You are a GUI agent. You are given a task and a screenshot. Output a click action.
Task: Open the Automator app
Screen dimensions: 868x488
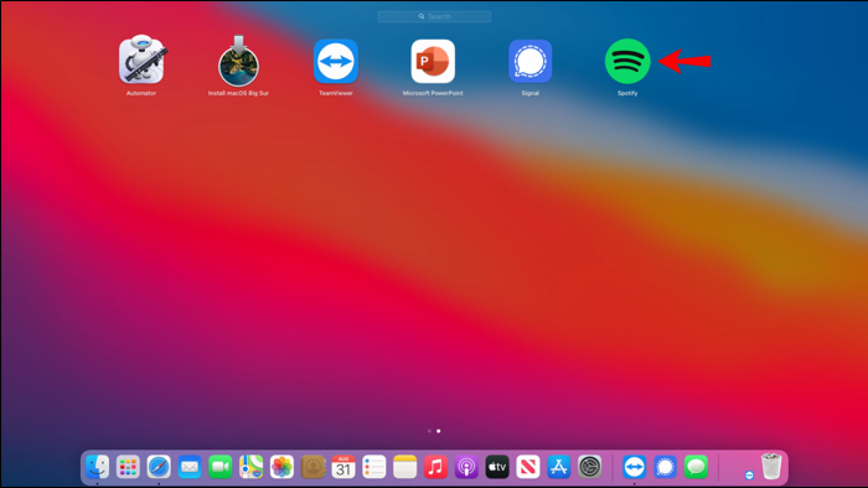(142, 61)
